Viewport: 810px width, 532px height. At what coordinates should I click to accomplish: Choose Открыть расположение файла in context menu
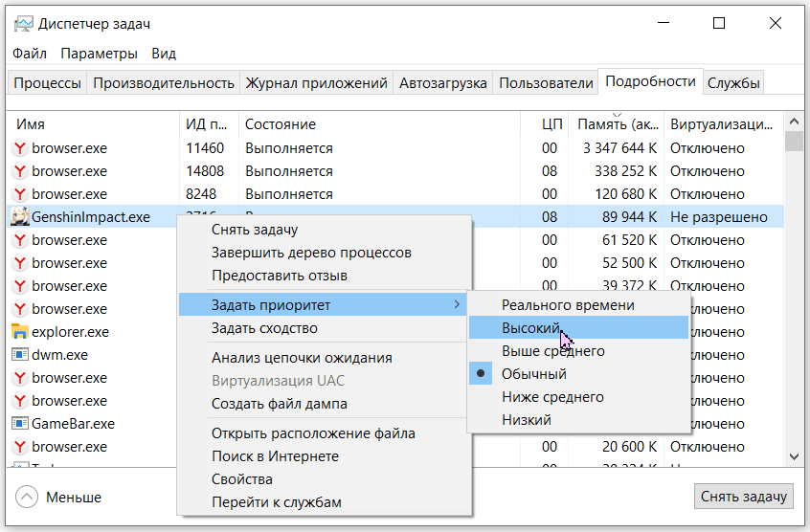313,433
